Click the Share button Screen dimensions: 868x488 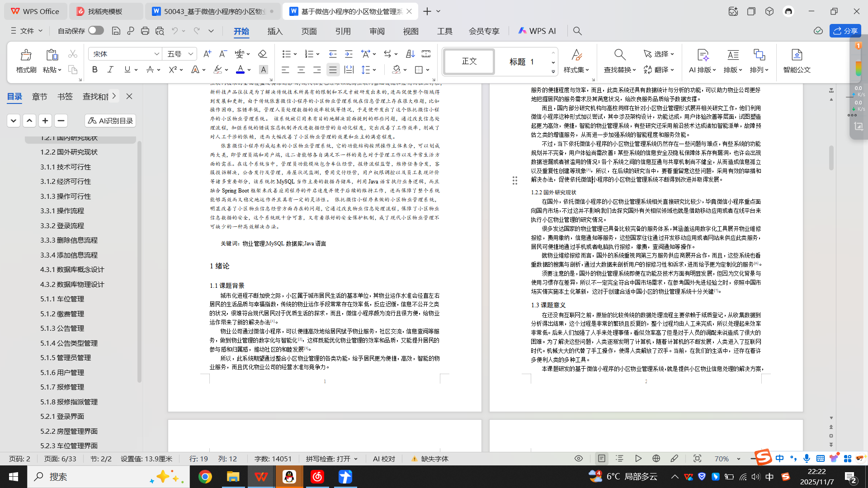click(845, 31)
